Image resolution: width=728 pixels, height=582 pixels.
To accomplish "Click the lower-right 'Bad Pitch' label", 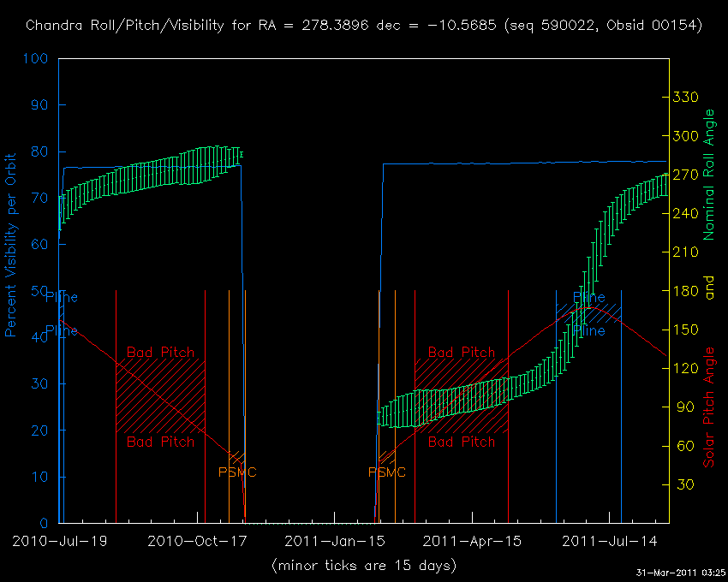I will [461, 442].
